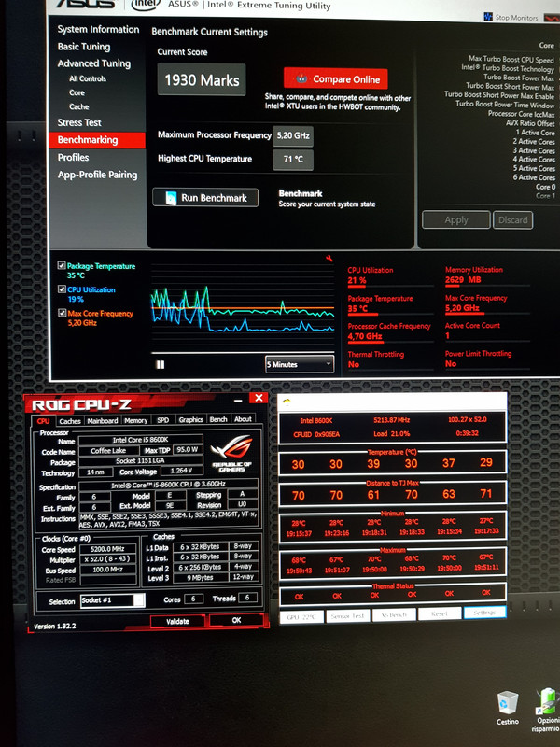Switch to Bench tab in CPU-Z
Screen dimensions: 560x747
click(218, 419)
